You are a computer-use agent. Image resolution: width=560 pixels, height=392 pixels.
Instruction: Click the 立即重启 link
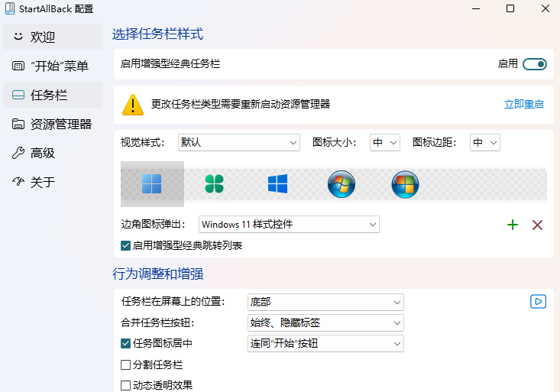pos(523,104)
